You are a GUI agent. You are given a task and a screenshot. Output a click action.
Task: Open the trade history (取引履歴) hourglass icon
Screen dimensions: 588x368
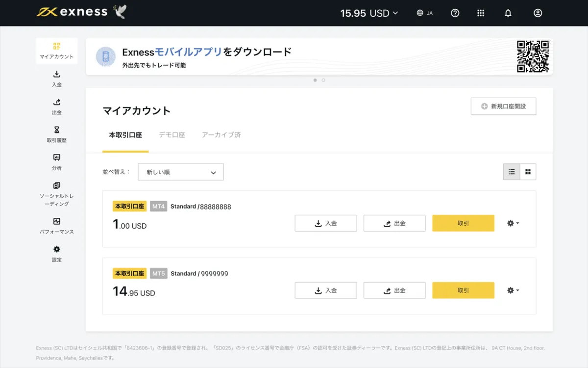[57, 130]
